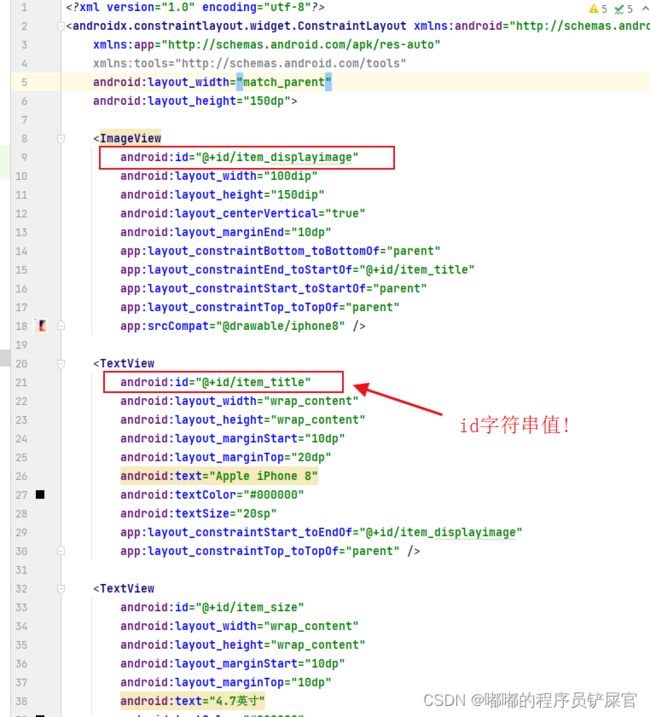Click the layout_marginTop="10dp" attribute
Viewport: 650px width, 717px height.
point(226,682)
